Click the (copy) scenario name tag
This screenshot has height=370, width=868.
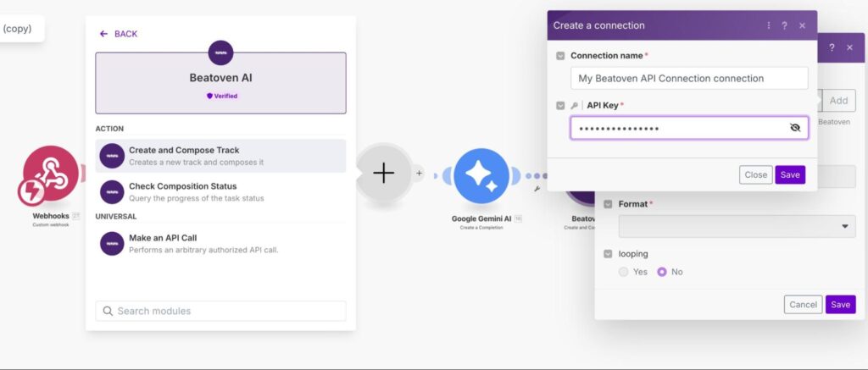[17, 29]
